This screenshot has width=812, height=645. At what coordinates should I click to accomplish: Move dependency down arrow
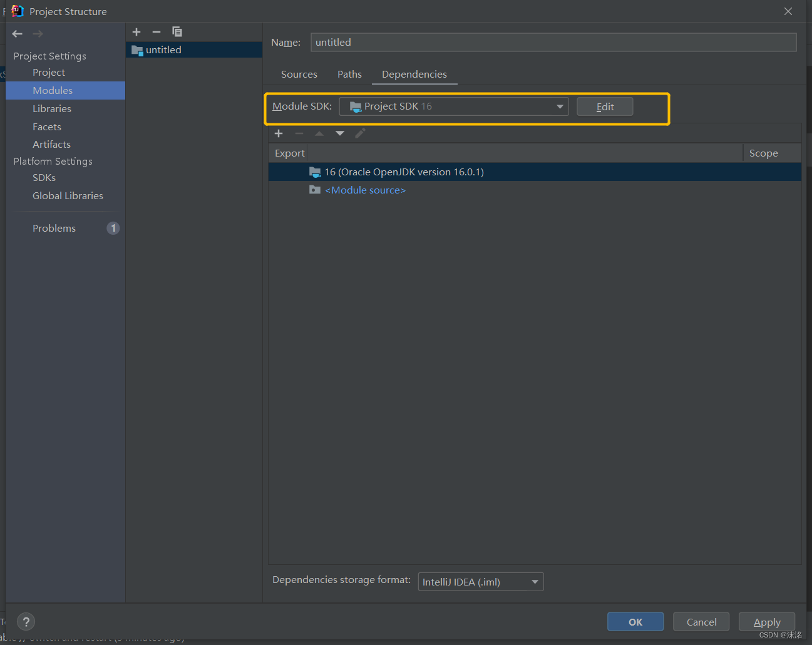(x=340, y=133)
